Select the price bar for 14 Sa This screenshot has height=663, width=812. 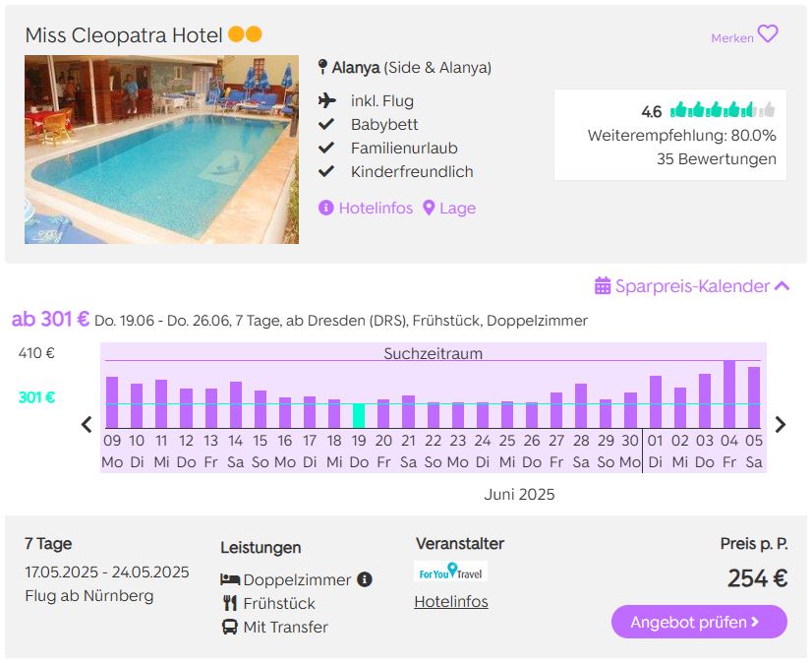click(x=236, y=405)
